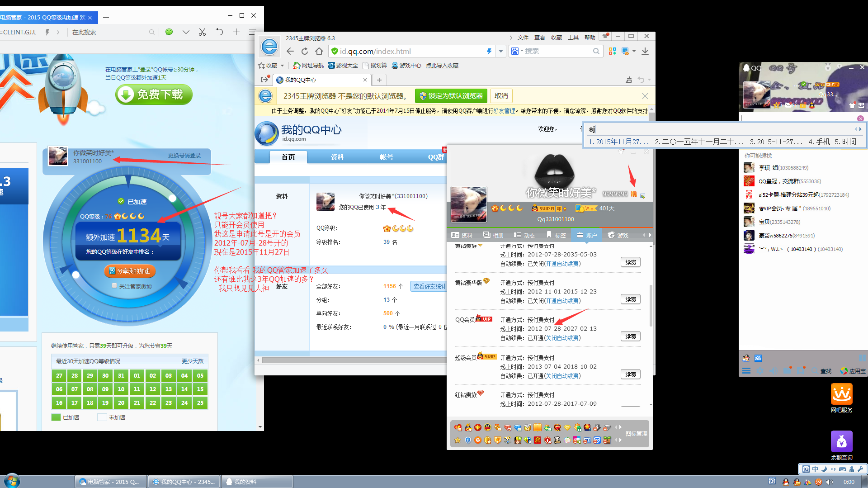Click the screenshot tool icon in 2345 toolbar

(626, 51)
